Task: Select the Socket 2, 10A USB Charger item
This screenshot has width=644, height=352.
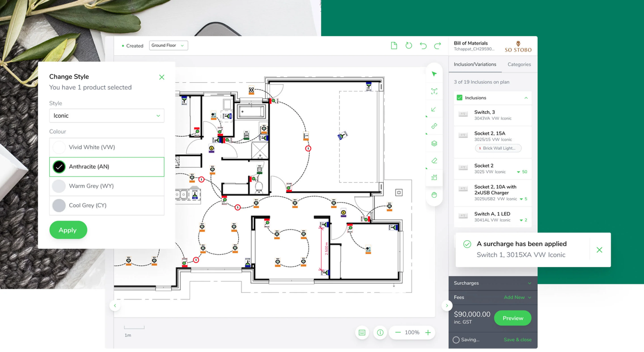Action: (493, 193)
